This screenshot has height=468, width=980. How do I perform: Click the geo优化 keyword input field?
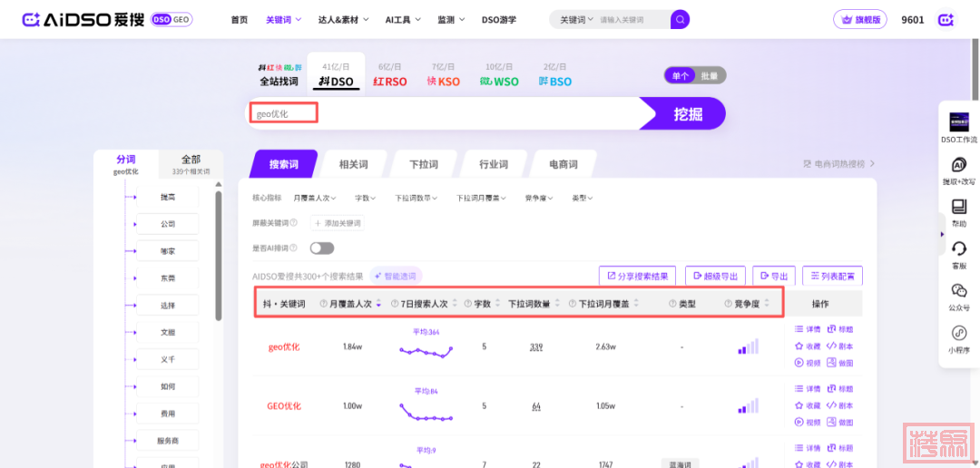tap(445, 113)
